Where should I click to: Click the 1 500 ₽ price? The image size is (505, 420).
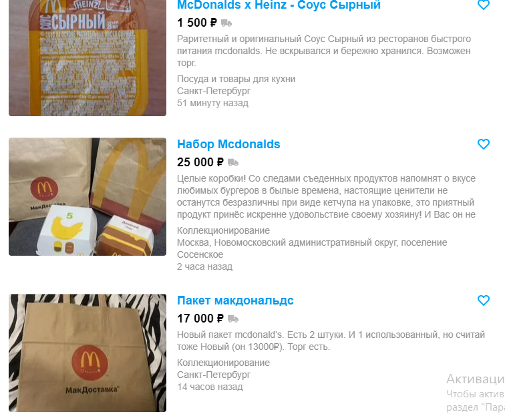[197, 23]
